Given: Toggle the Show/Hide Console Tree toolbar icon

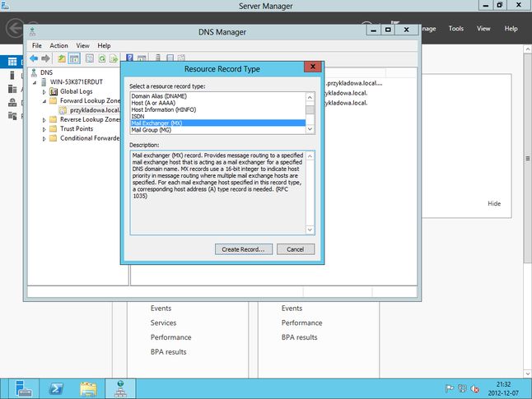Looking at the screenshot, I should pos(74,58).
